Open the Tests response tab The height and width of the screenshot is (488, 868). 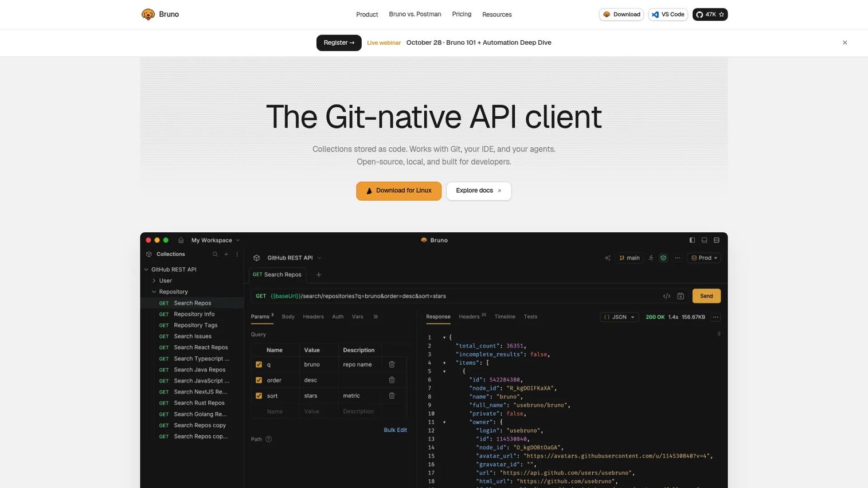tap(530, 317)
